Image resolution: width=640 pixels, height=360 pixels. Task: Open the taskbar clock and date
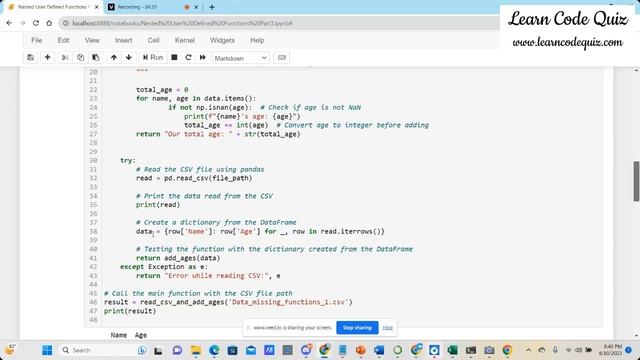[610, 350]
